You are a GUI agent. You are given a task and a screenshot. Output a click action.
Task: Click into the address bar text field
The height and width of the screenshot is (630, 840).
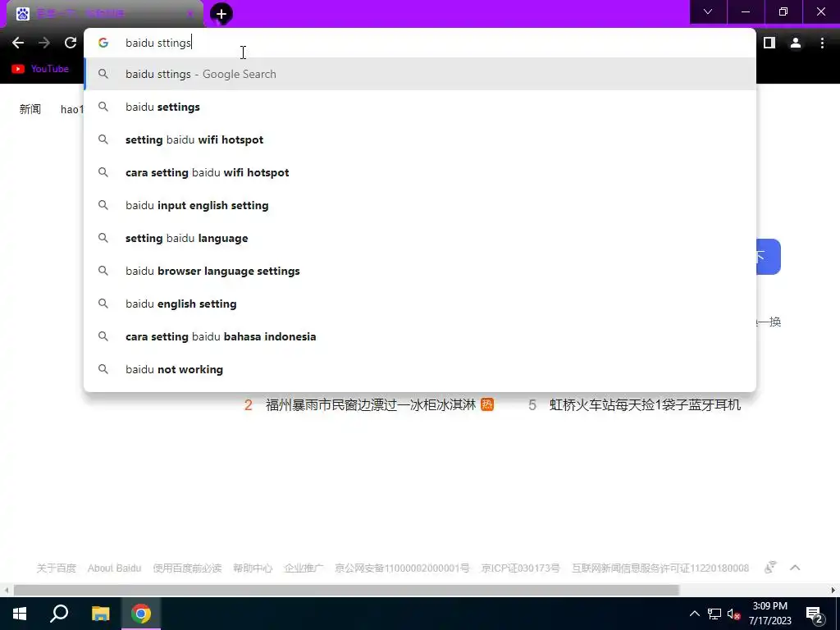[x=420, y=43]
